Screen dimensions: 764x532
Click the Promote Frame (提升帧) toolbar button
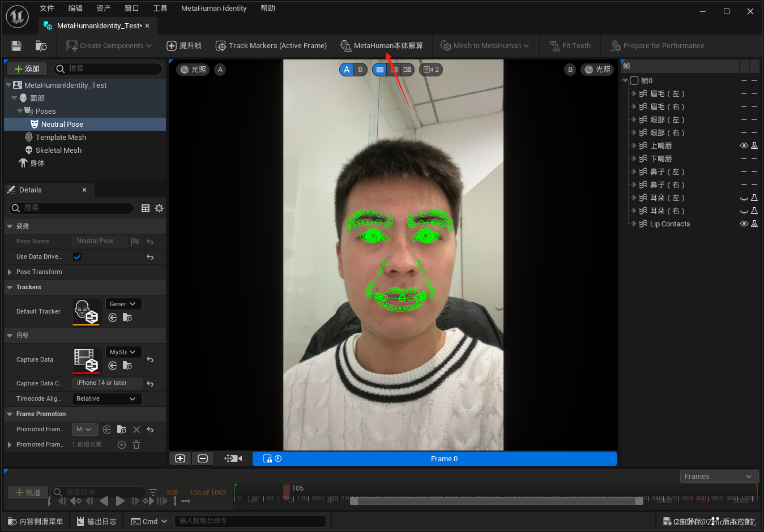(184, 46)
